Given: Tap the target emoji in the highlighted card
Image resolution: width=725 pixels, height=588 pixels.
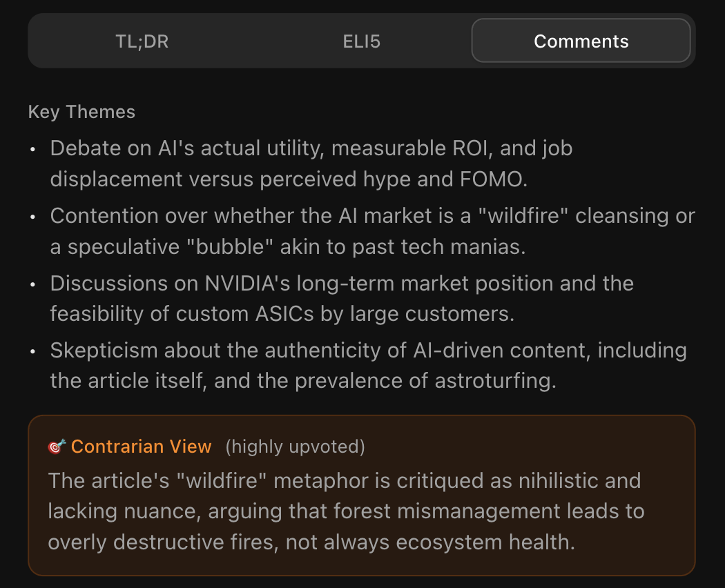Looking at the screenshot, I should pyautogui.click(x=57, y=447).
